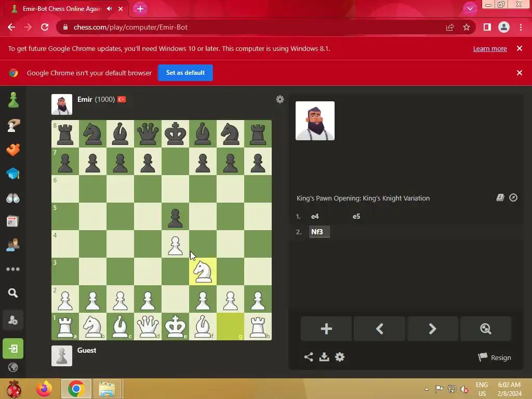Viewport: 532px width, 399px height.
Task: Click the black queen on d8
Action: (148, 134)
